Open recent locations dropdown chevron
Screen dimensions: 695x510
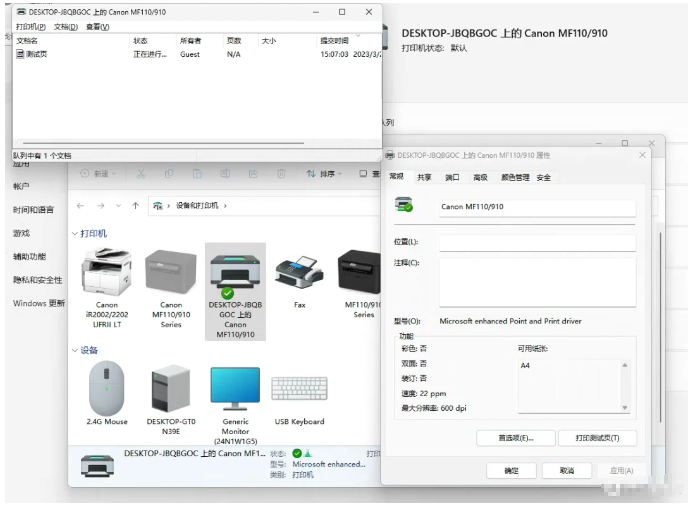(x=118, y=206)
